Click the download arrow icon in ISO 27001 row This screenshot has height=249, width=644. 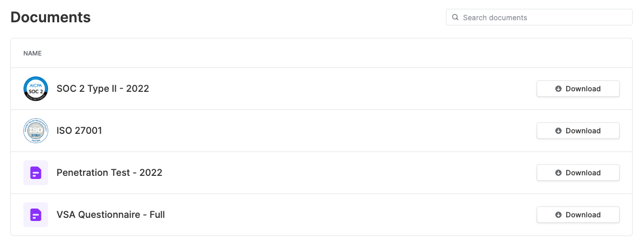[558, 131]
